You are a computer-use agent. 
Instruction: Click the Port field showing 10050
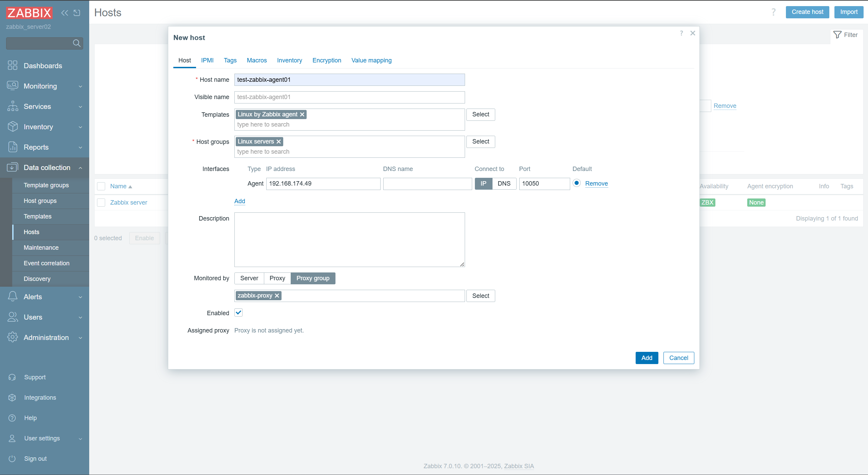click(x=544, y=184)
